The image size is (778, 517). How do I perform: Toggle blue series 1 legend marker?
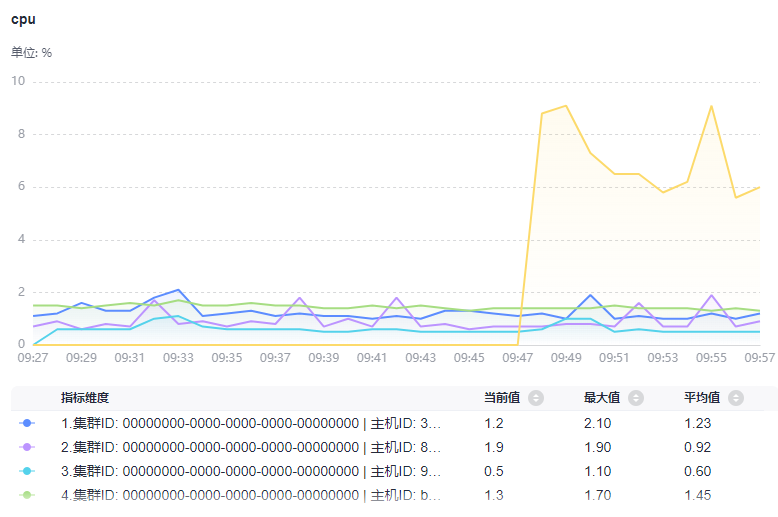tap(27, 423)
